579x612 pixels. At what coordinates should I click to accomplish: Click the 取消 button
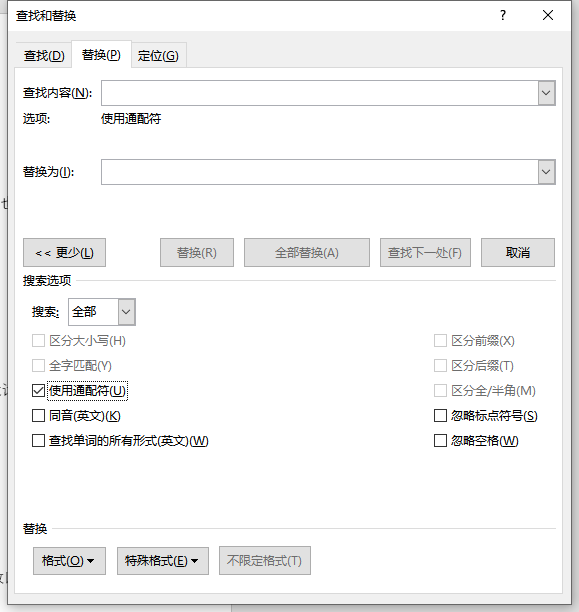pos(518,253)
